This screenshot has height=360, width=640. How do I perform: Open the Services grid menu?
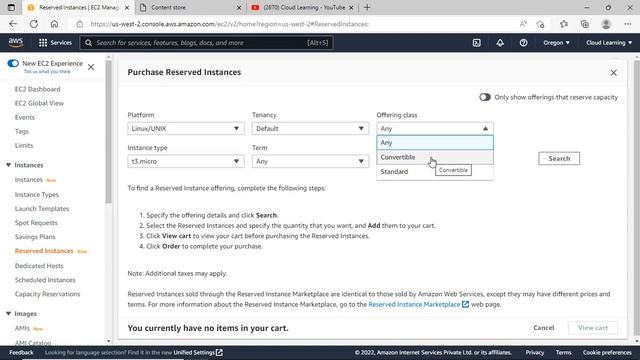click(55, 42)
